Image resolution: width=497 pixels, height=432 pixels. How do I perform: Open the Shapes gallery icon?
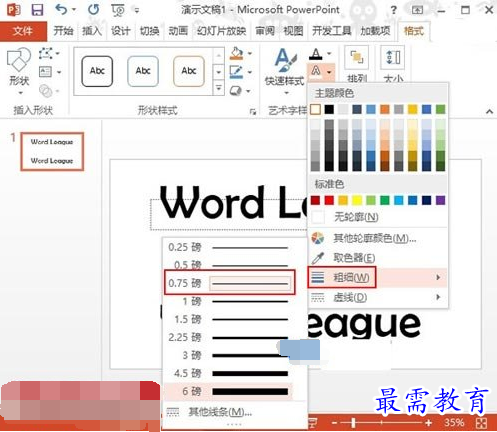tap(19, 61)
